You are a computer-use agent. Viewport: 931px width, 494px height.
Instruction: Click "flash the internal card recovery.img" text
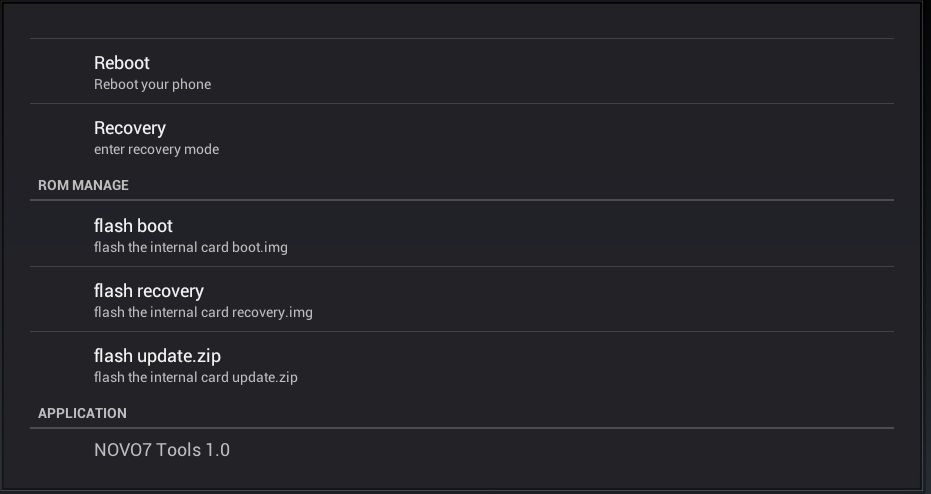coord(203,312)
